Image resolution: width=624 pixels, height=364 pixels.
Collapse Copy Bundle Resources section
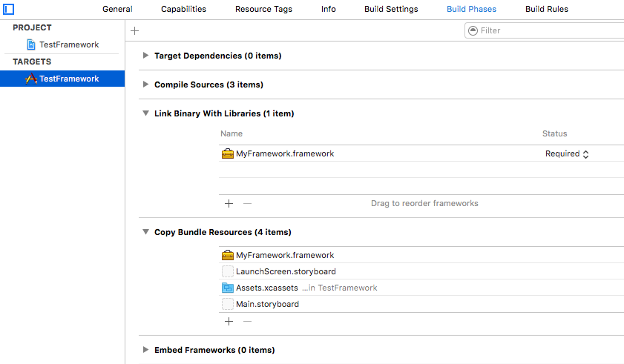coord(146,232)
